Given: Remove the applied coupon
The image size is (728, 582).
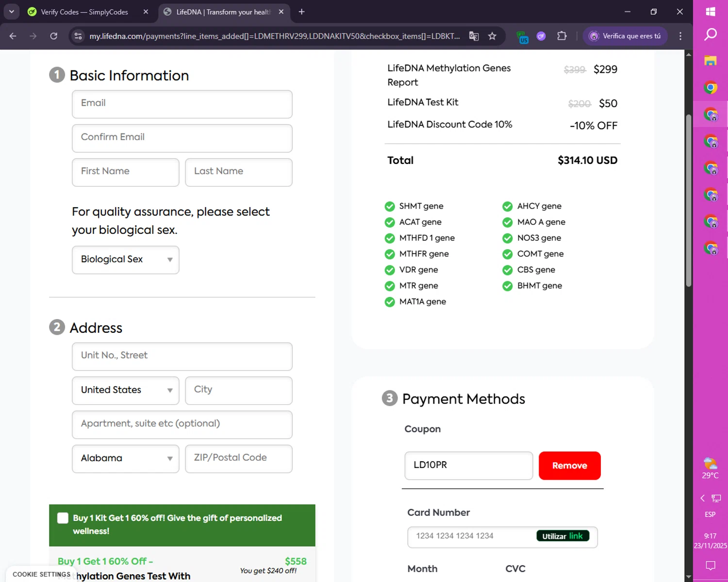Looking at the screenshot, I should coord(570,466).
